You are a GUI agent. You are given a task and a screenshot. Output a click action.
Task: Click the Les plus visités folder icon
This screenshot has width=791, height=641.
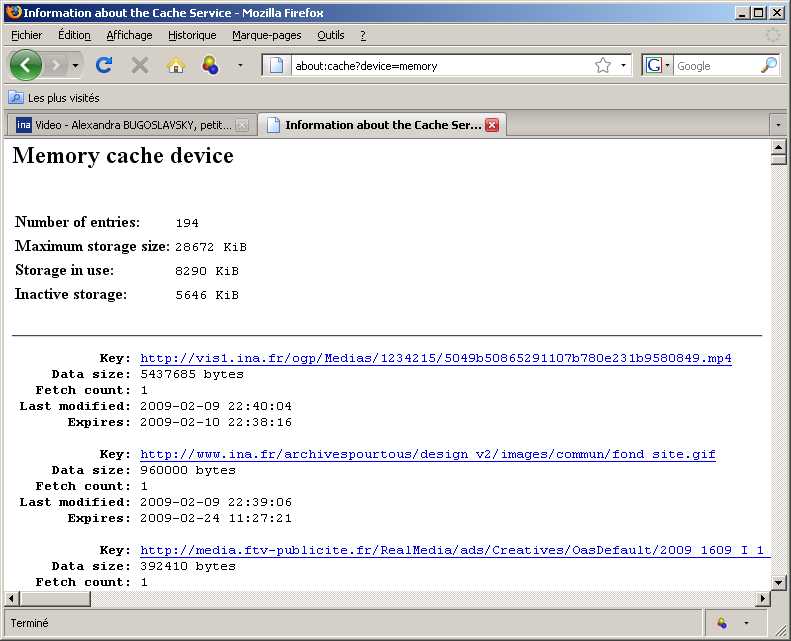click(x=16, y=98)
